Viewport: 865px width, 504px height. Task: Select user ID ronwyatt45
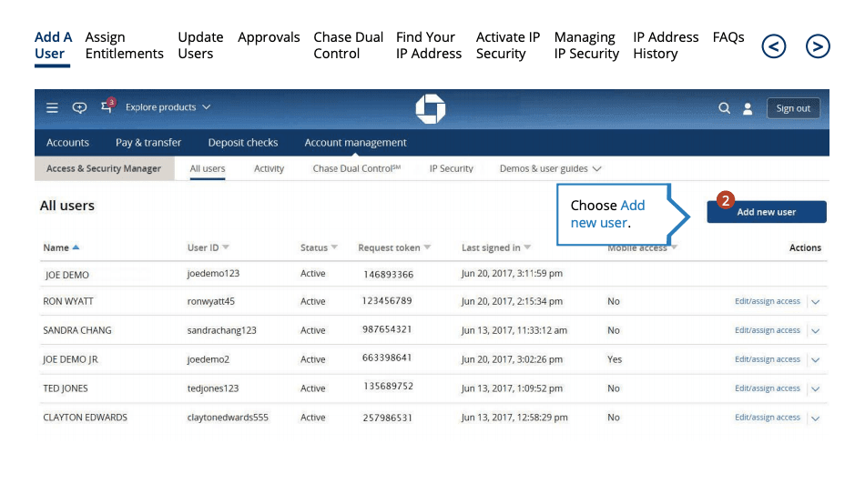[x=210, y=301]
